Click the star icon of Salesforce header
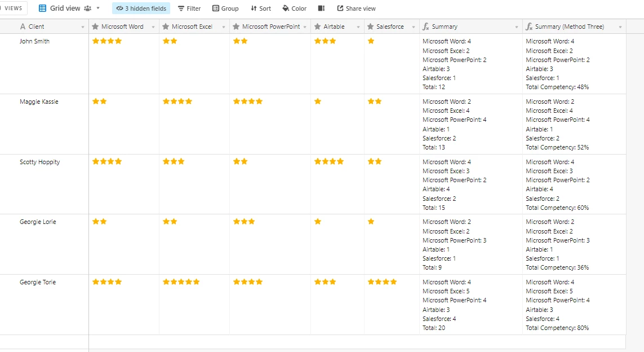644x352 pixels. click(x=371, y=27)
